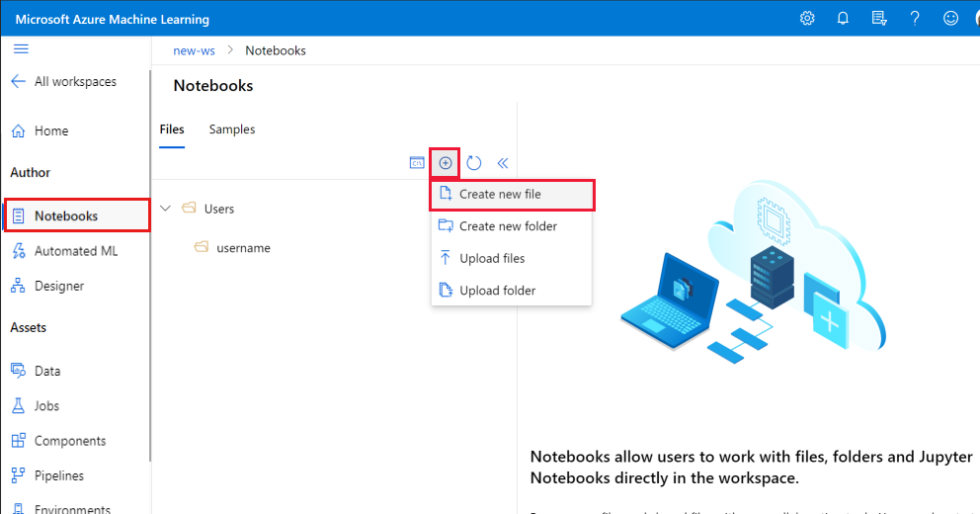980x514 pixels.
Task: Switch to the Files tab
Action: (172, 129)
